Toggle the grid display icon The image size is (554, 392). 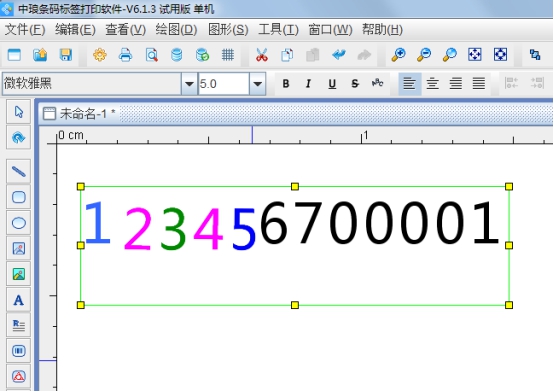(228, 55)
